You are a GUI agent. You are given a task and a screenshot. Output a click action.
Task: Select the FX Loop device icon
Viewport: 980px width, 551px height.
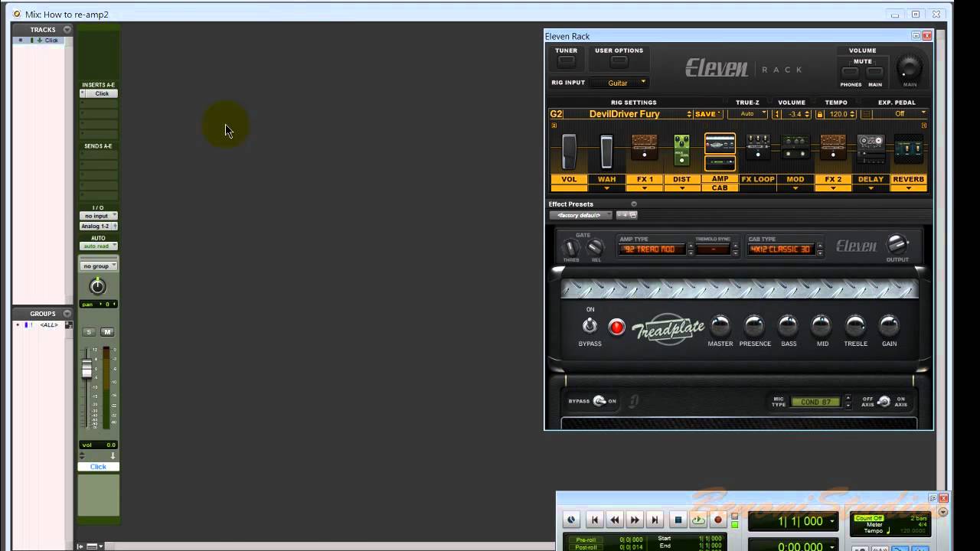(x=758, y=147)
